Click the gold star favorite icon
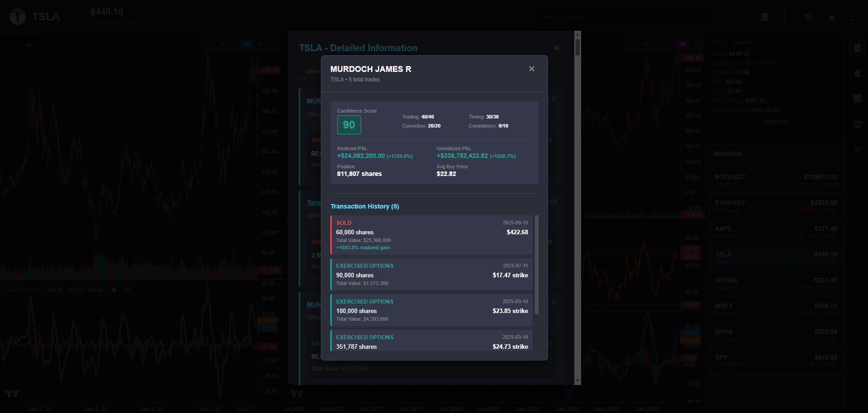The width and height of the screenshot is (868, 413). click(832, 17)
